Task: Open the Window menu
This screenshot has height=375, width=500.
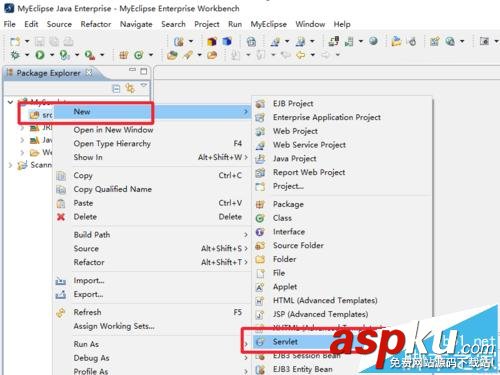Action: [x=310, y=24]
